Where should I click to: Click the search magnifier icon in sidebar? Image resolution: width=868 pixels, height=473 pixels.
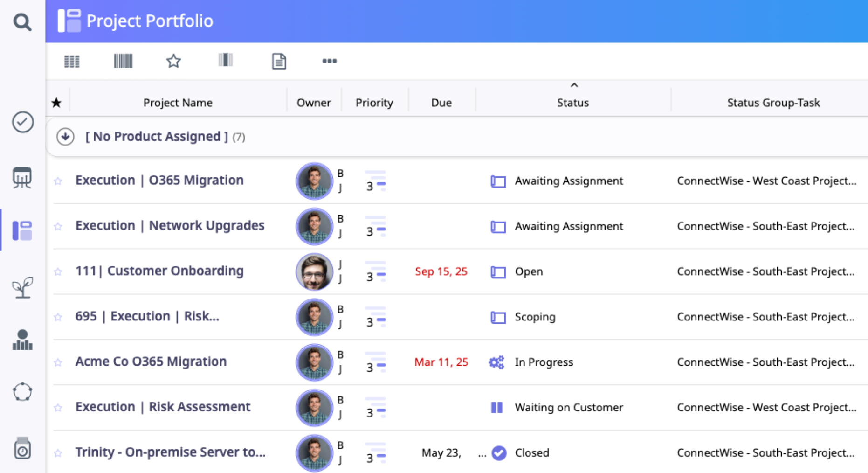[x=22, y=21]
